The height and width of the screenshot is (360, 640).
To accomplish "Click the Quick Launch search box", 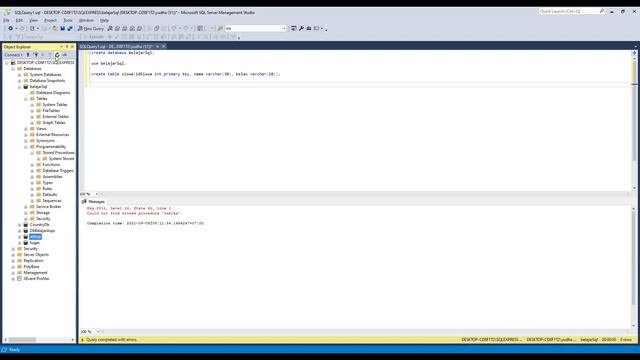I will (x=571, y=11).
